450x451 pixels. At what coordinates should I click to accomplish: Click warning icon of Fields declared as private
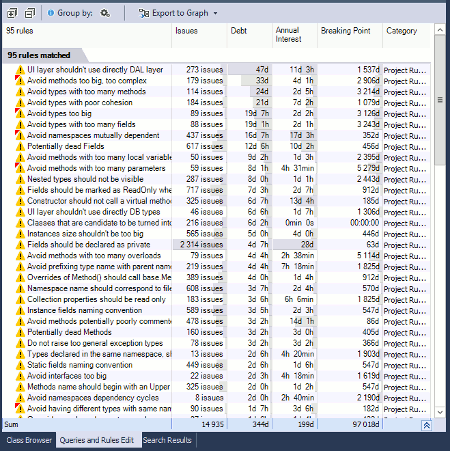pos(20,245)
